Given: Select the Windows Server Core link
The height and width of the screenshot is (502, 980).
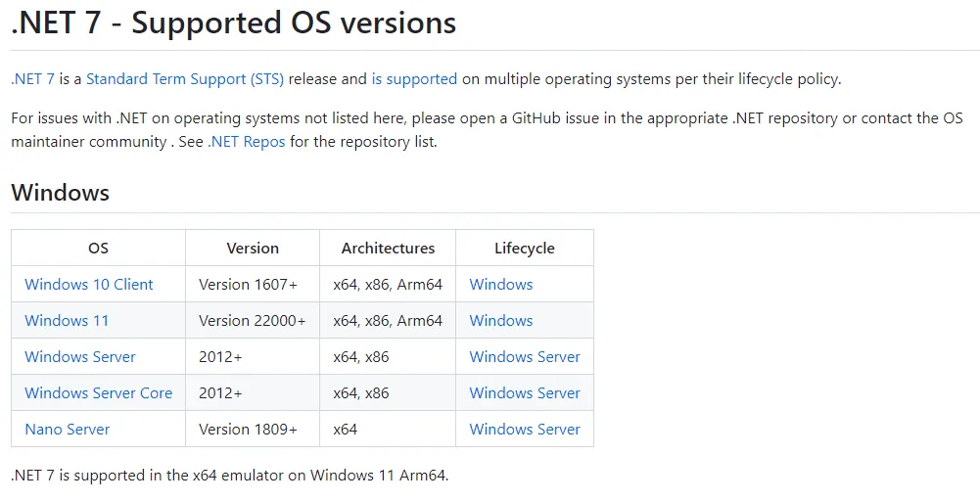Looking at the screenshot, I should 98,393.
